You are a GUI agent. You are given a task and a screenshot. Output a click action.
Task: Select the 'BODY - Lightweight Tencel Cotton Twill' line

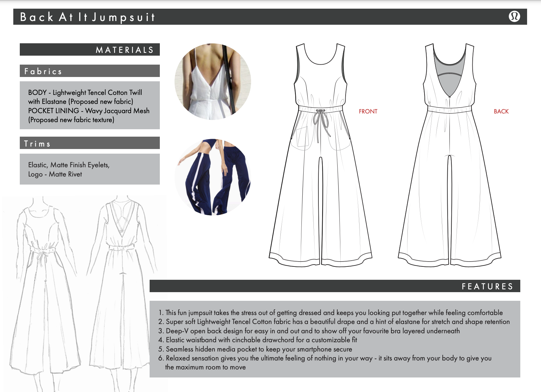(85, 92)
